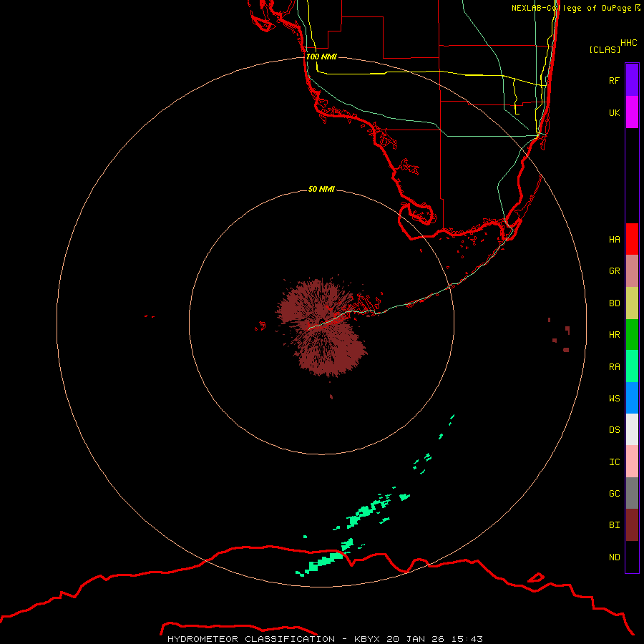Click the 100 NMI range ring label
The width and height of the screenshot is (644, 644).
(x=321, y=57)
